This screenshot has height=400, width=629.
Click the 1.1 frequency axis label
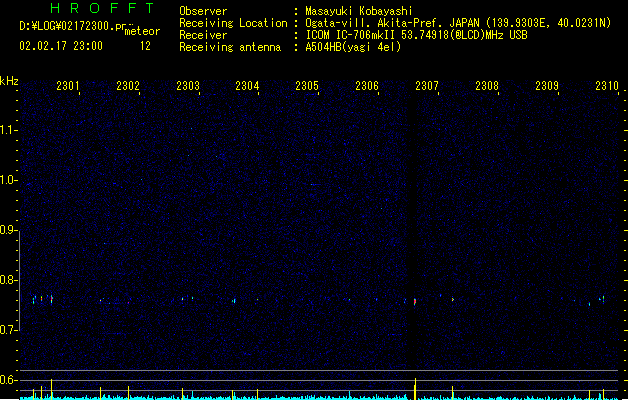(8, 130)
